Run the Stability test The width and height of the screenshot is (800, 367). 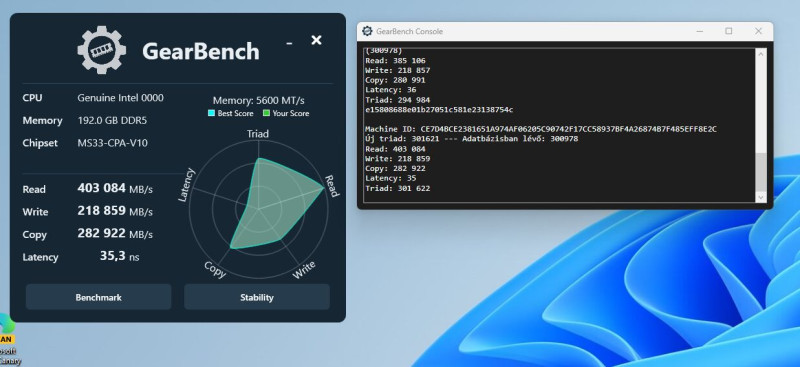click(x=257, y=297)
